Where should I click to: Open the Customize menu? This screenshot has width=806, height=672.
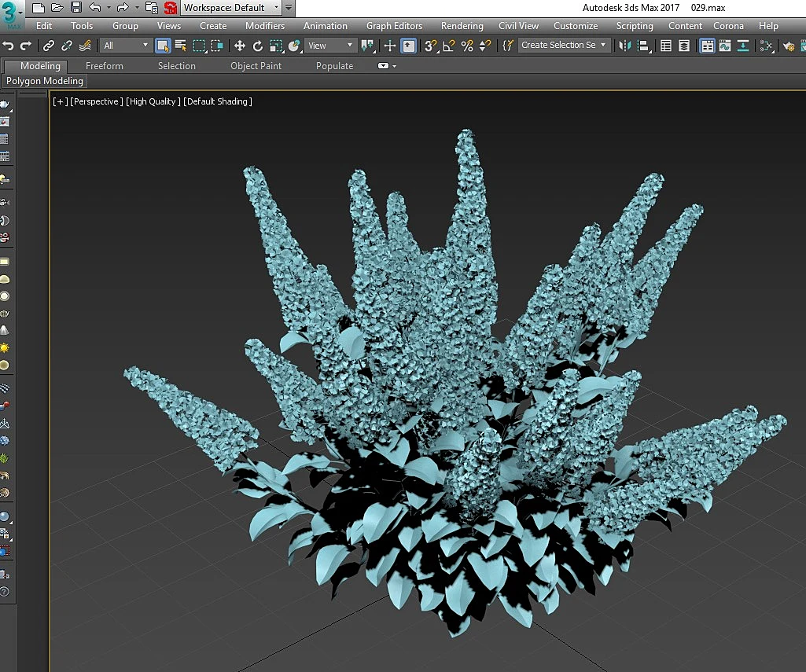coord(576,26)
